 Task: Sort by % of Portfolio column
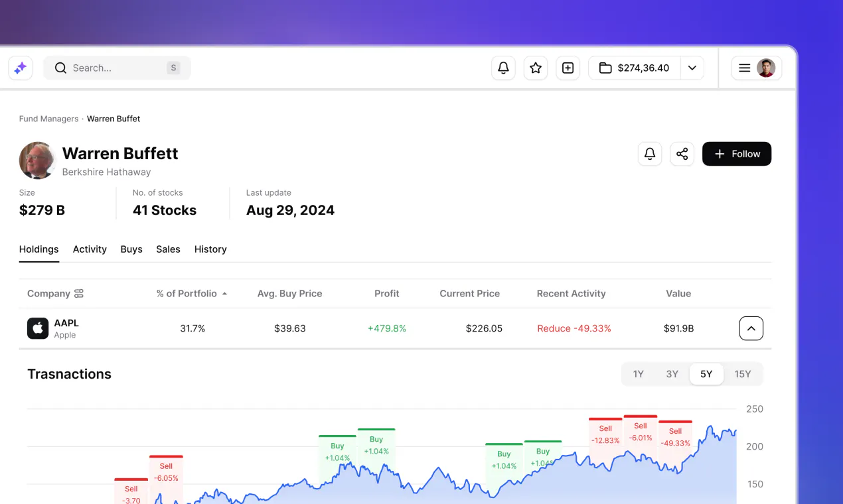192,293
